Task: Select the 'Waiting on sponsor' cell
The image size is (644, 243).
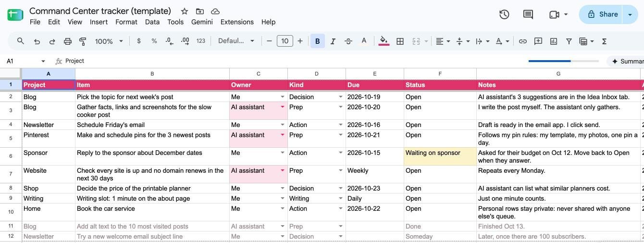Action: tap(440, 156)
